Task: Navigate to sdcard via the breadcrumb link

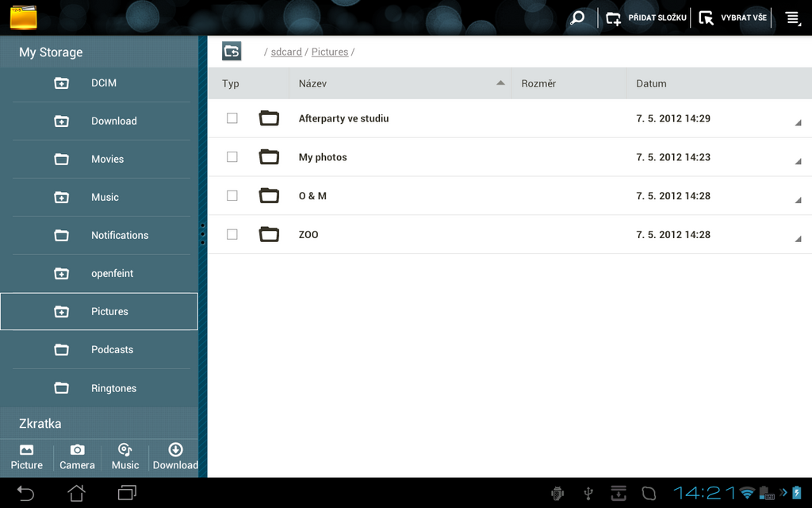Action: pos(285,51)
